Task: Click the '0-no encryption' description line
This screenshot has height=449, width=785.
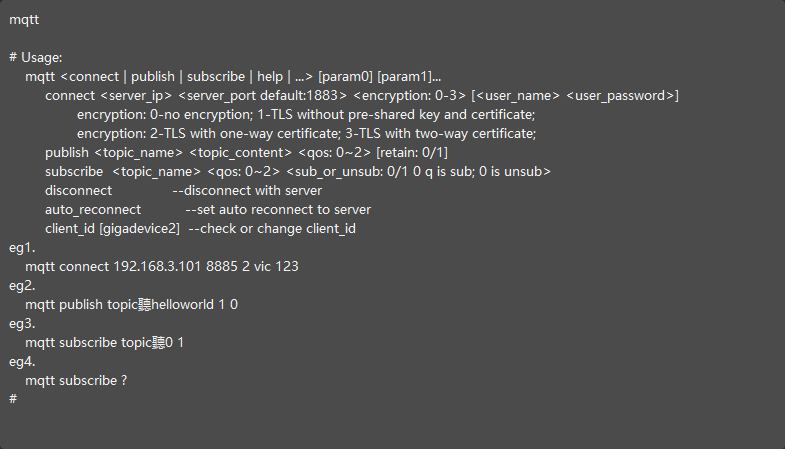Action: click(305, 115)
